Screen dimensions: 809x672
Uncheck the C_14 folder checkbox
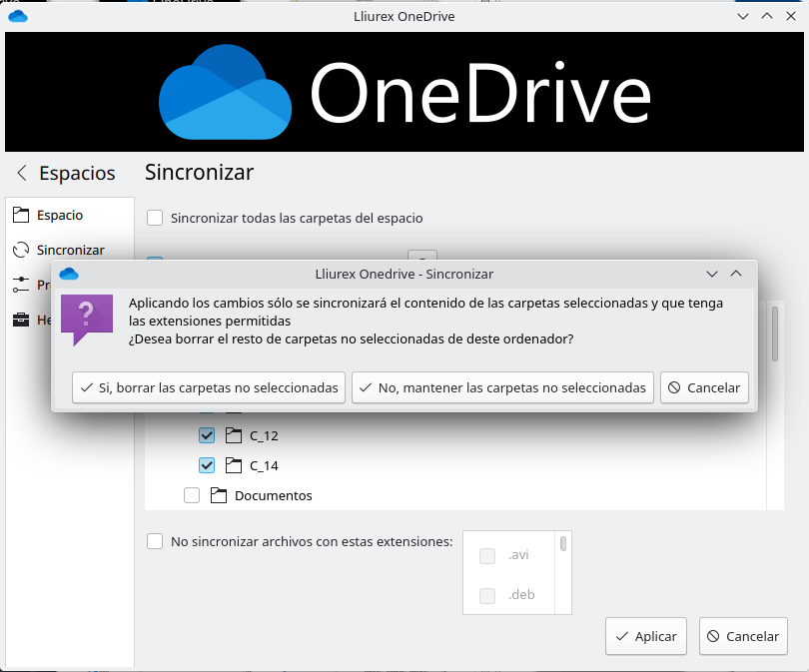[207, 464]
